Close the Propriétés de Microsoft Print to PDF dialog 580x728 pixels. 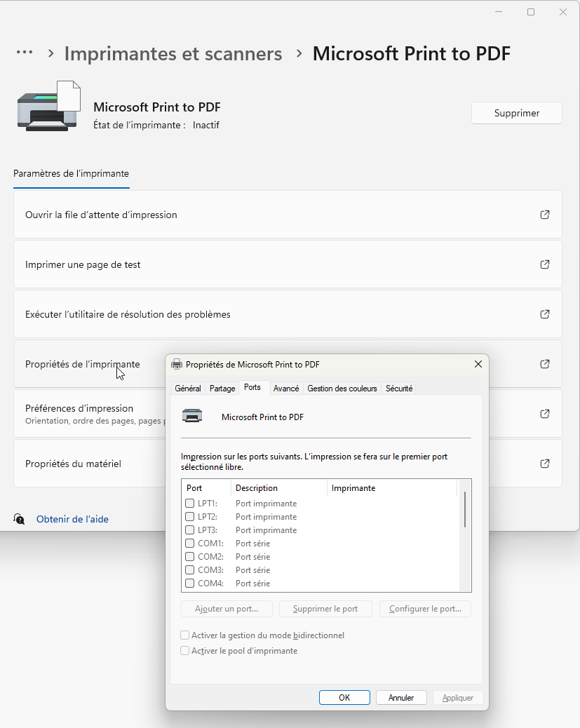(478, 365)
